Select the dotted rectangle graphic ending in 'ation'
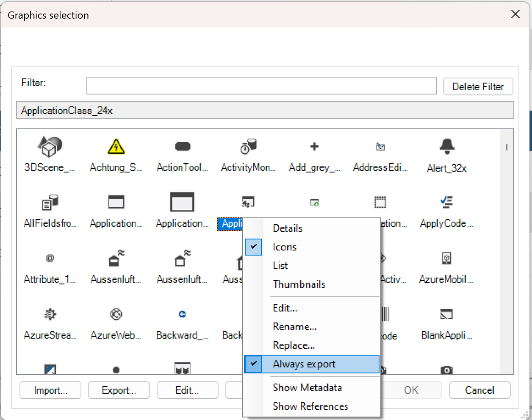532x420 pixels. 380,202
